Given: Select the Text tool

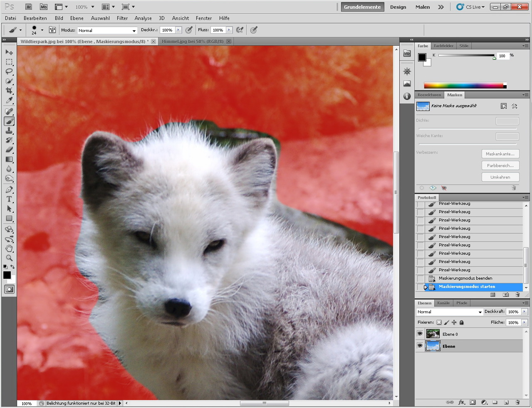Looking at the screenshot, I should tap(9, 199).
